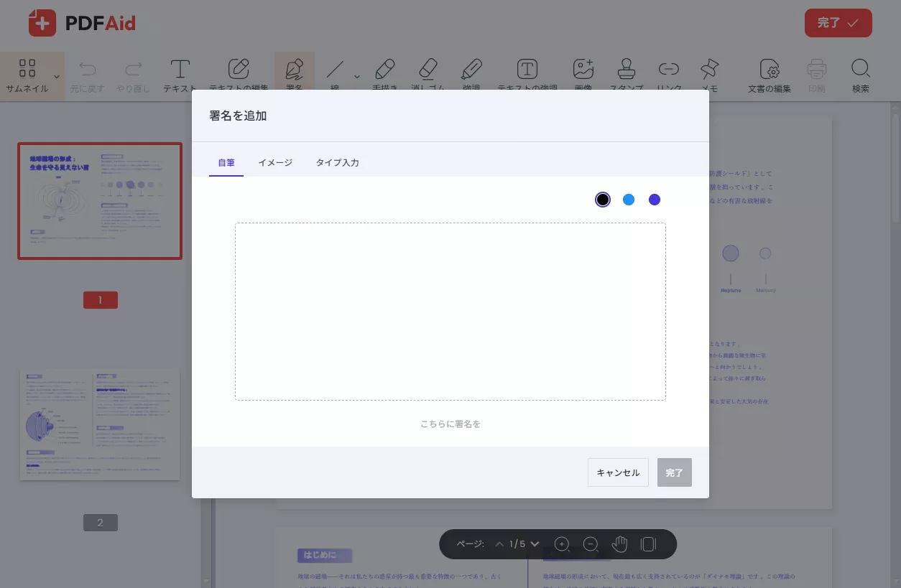Add a link using the リンク tool

pos(669,75)
